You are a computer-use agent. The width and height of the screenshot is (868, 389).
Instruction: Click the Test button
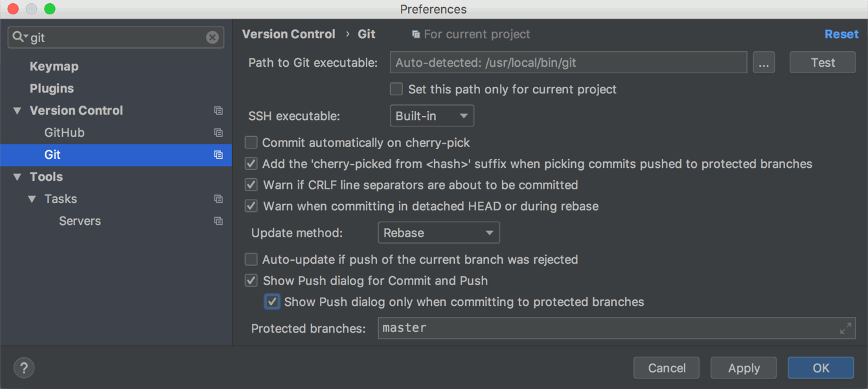coord(823,62)
